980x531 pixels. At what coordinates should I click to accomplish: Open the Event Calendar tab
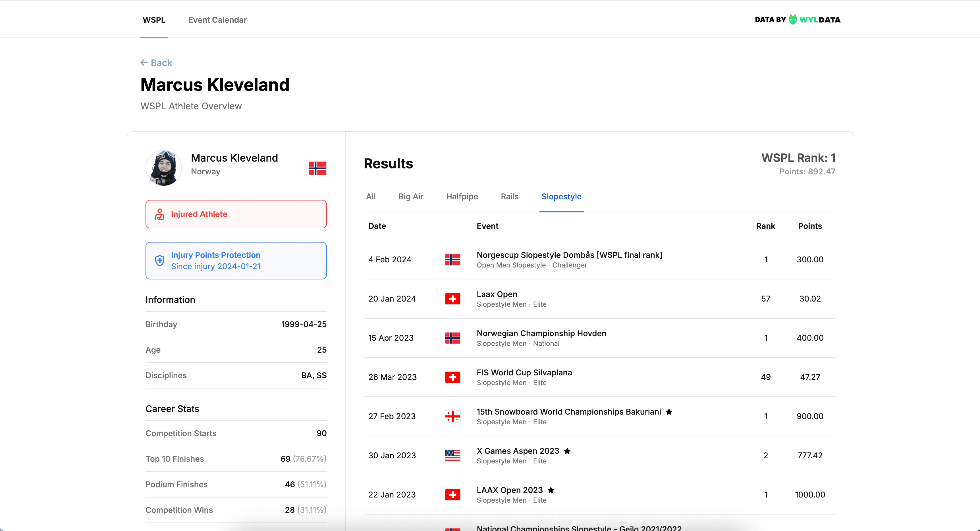(217, 20)
